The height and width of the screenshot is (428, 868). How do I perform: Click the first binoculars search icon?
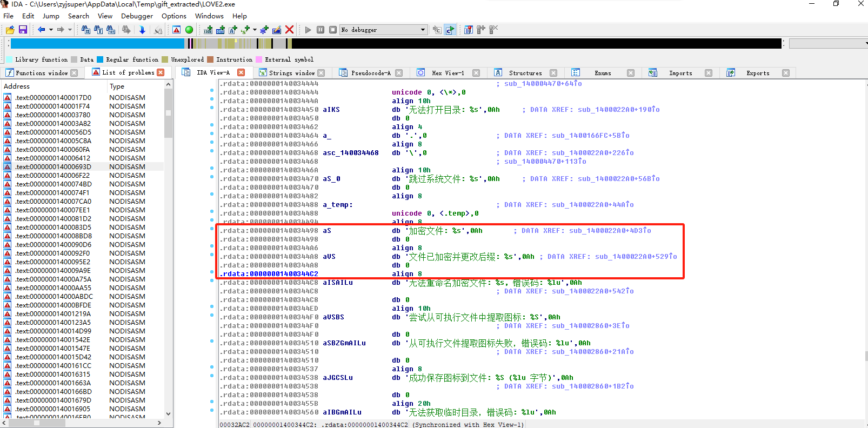[85, 30]
